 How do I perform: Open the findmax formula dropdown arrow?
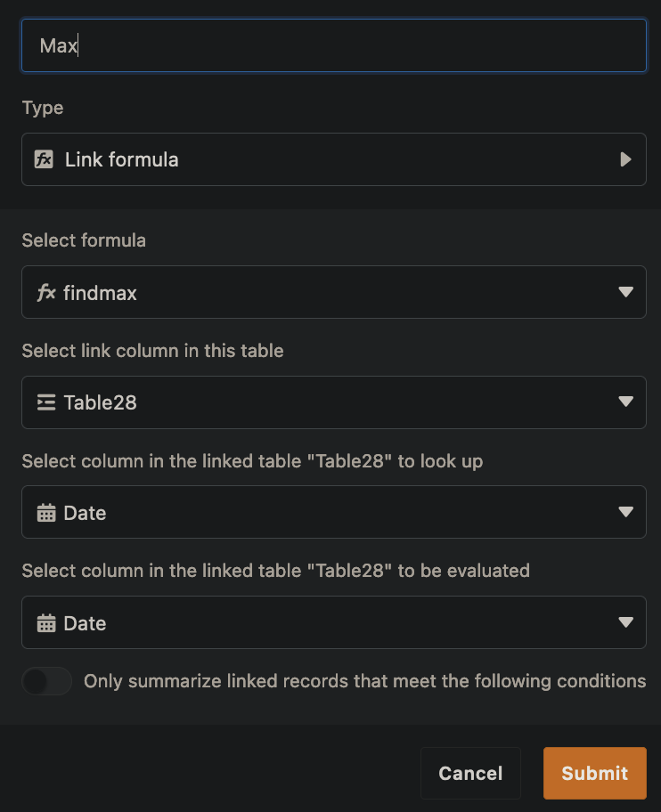pyautogui.click(x=625, y=292)
